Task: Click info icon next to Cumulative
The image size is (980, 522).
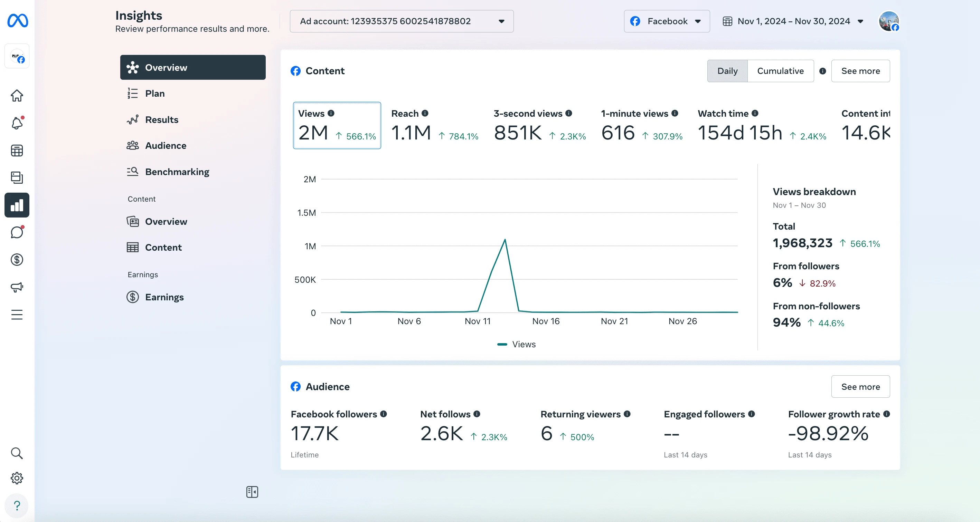Action: (x=822, y=71)
